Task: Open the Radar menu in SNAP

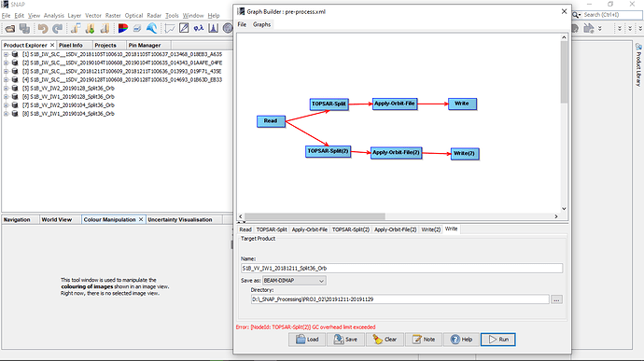Action: [154, 16]
